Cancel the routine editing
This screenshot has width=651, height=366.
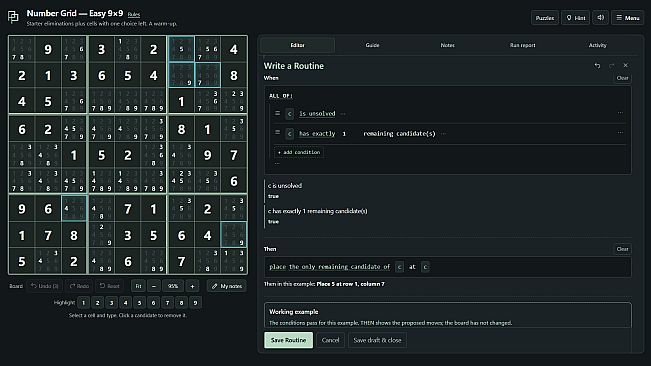point(330,340)
